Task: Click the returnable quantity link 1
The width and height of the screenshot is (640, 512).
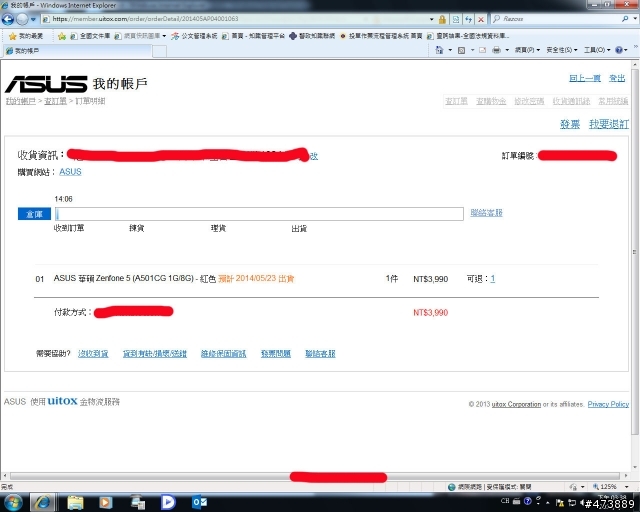Action: pos(493,278)
